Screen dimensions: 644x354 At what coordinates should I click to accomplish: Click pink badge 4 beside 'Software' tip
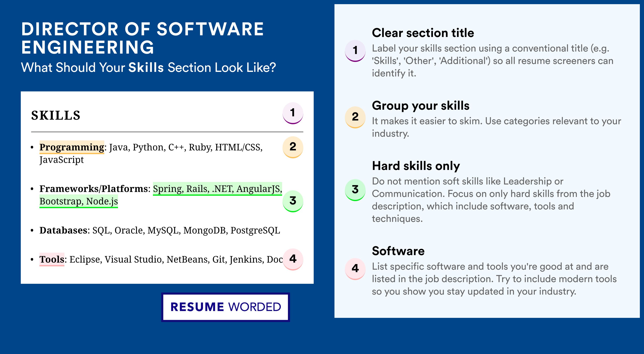[x=355, y=269]
